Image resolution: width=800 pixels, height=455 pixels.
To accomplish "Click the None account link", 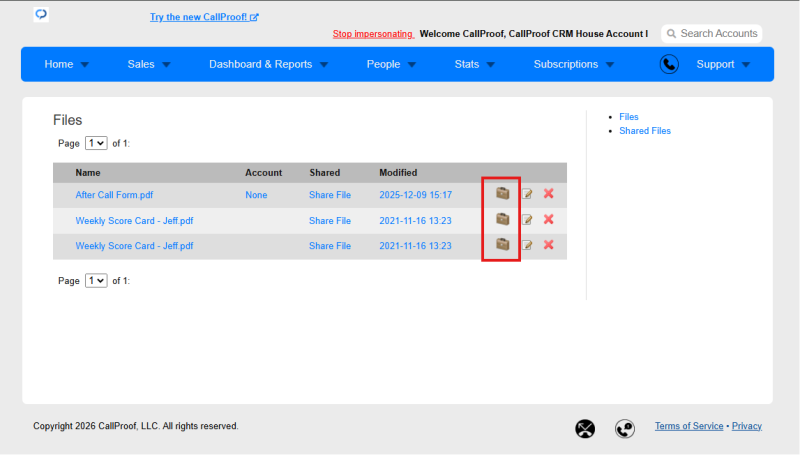I will [256, 195].
